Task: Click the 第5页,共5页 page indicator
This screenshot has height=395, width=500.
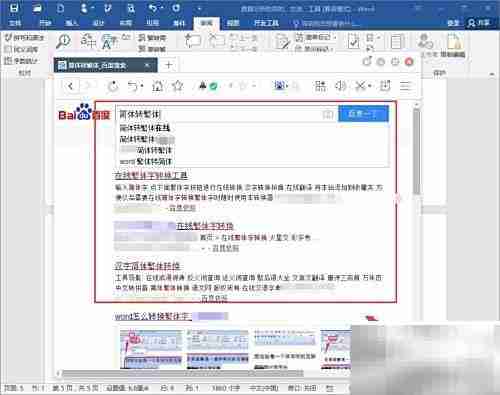Action: click(x=75, y=388)
